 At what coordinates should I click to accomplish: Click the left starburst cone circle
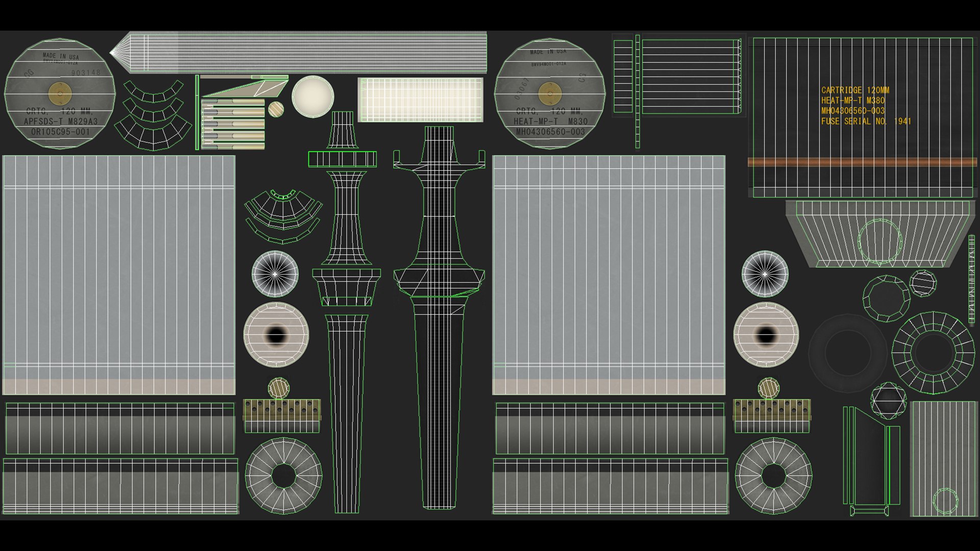coord(275,274)
